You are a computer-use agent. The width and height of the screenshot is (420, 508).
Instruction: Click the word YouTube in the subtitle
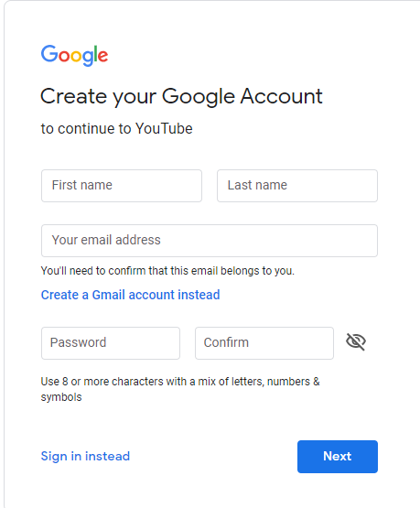point(164,129)
